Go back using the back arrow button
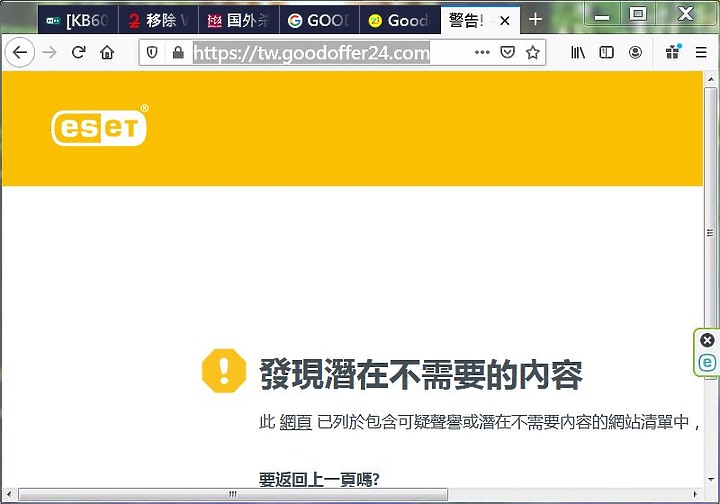Screen dimensions: 720x504 tap(20, 52)
